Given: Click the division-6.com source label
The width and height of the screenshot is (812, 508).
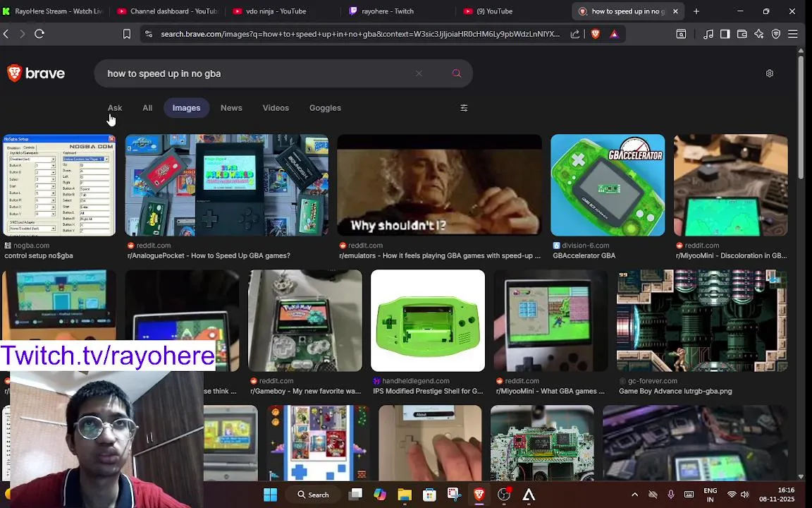Looking at the screenshot, I should [x=585, y=246].
